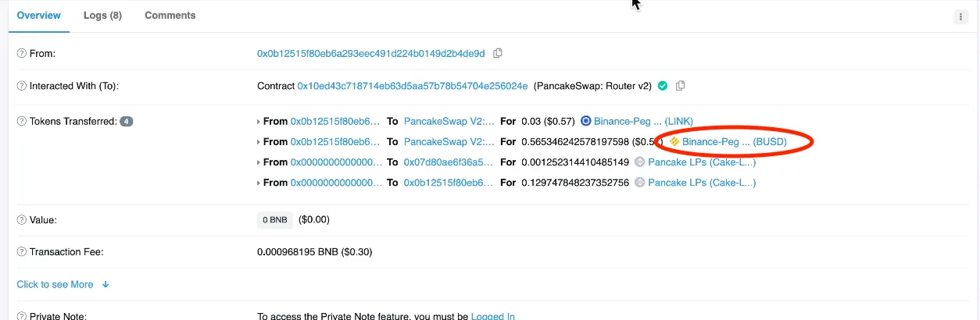
Task: Expand the 0.129747848237352756 transfer row arrow
Action: tap(259, 183)
